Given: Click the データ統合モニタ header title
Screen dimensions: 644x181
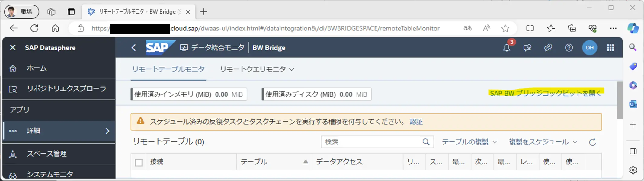Looking at the screenshot, I should click(x=218, y=48).
